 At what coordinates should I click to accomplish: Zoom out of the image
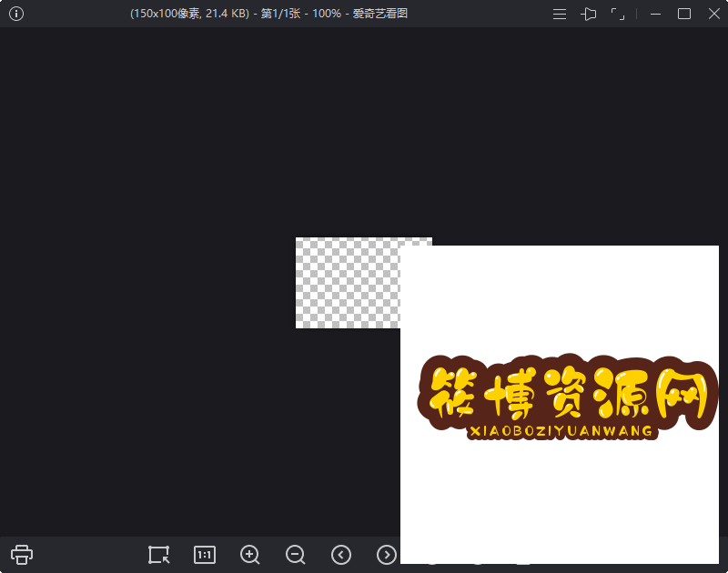click(295, 555)
